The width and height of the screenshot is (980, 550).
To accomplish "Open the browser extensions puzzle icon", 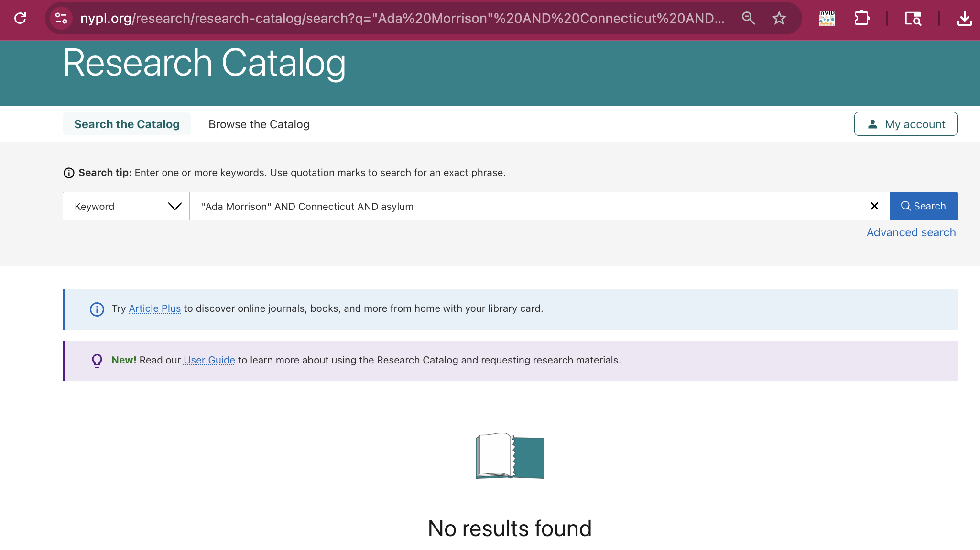I will pos(861,18).
